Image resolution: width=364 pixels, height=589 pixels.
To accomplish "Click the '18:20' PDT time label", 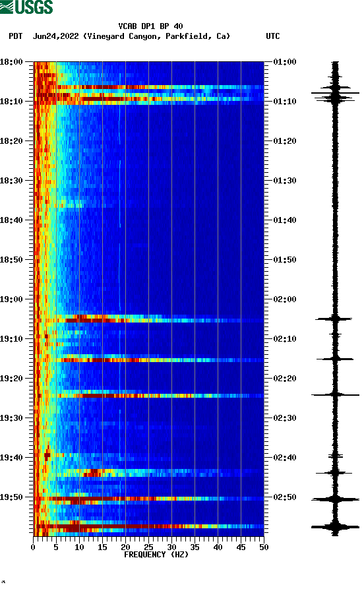I will click(11, 141).
